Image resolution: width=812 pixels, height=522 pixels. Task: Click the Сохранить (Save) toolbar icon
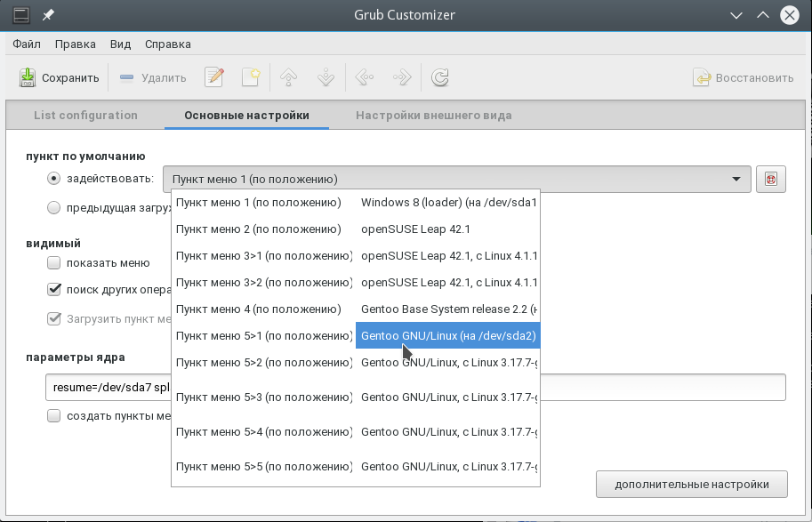tap(28, 77)
